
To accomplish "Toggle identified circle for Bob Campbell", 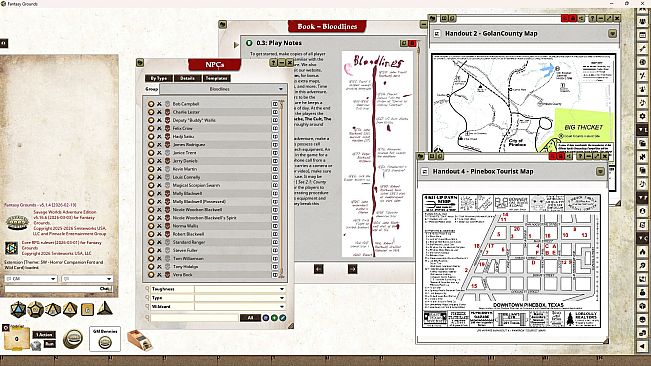I will pyautogui.click(x=151, y=104).
